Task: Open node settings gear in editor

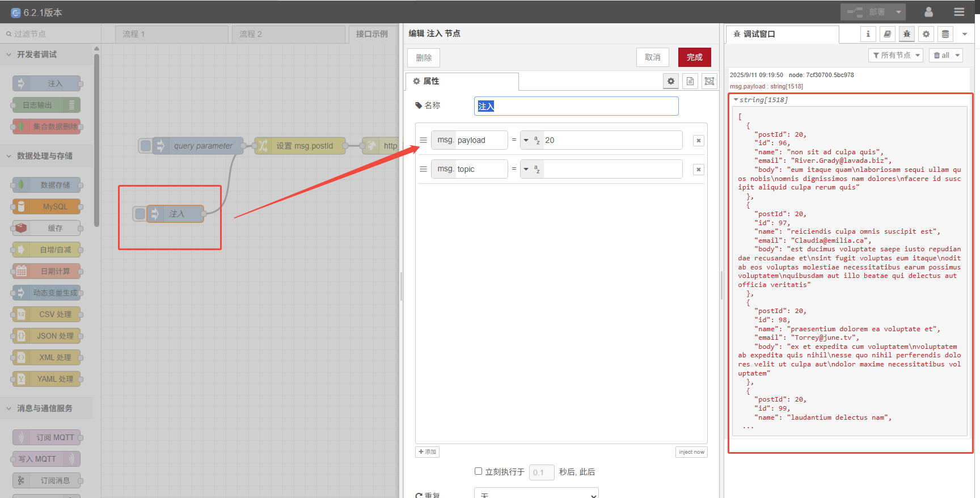Action: pyautogui.click(x=671, y=81)
